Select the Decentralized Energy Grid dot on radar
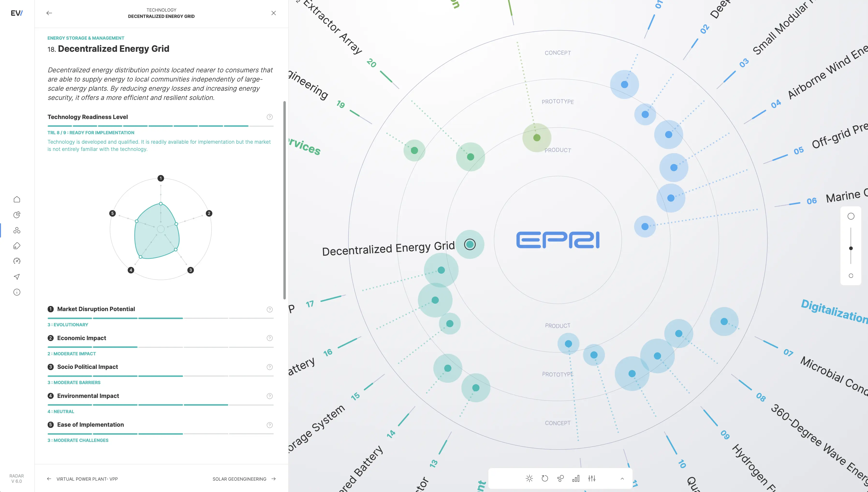Image resolution: width=868 pixels, height=492 pixels. [470, 244]
